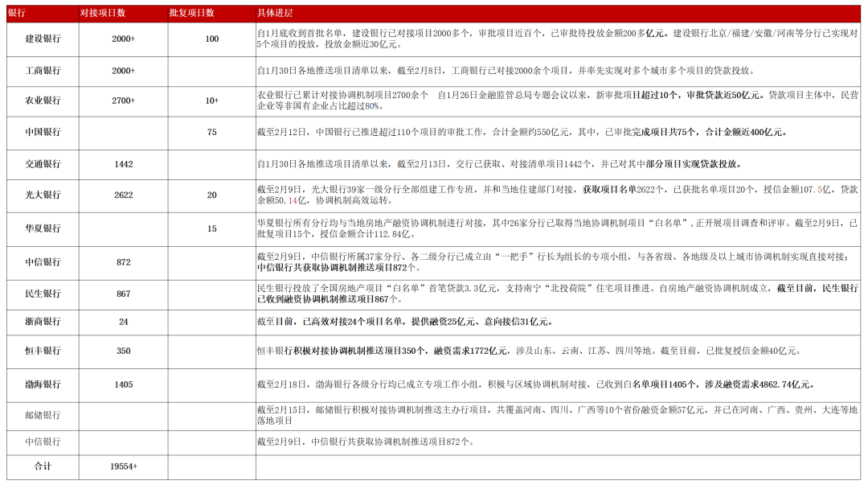Click the description starting '华夏银行所有分行'

[x=558, y=228]
